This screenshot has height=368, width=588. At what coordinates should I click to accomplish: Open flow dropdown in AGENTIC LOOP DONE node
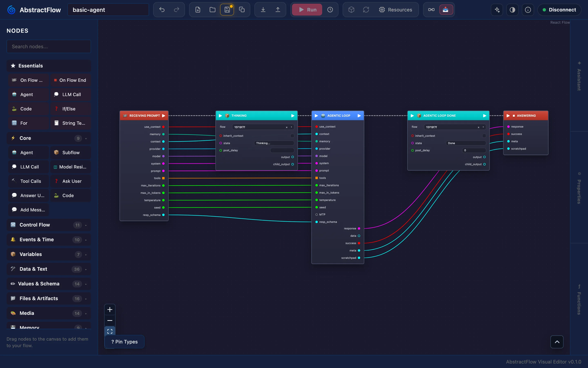point(483,127)
